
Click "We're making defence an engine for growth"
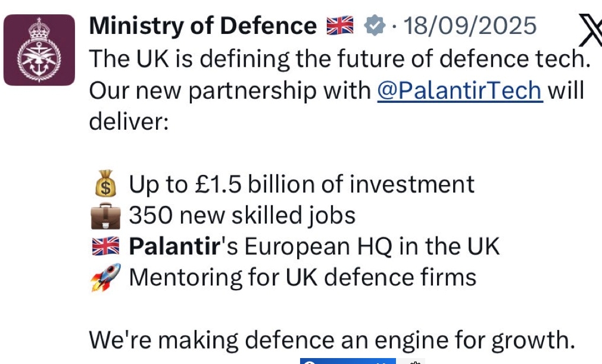(332, 340)
